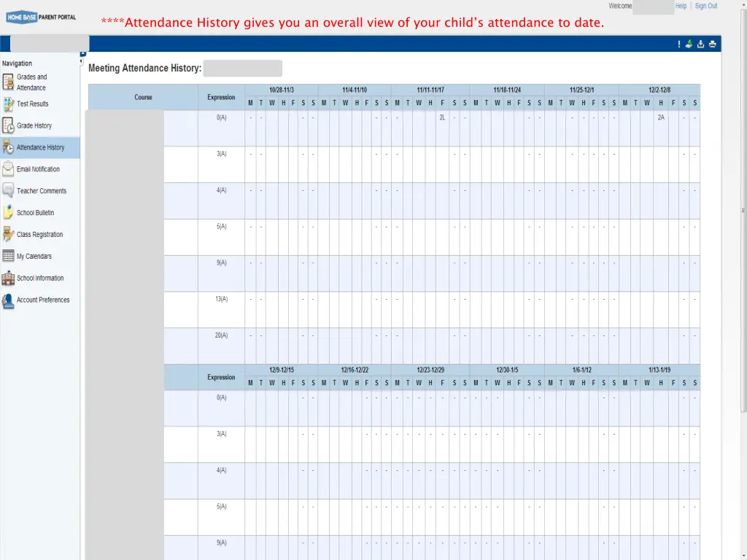
Task: Open Account Preferences in the sidebar
Action: point(43,300)
